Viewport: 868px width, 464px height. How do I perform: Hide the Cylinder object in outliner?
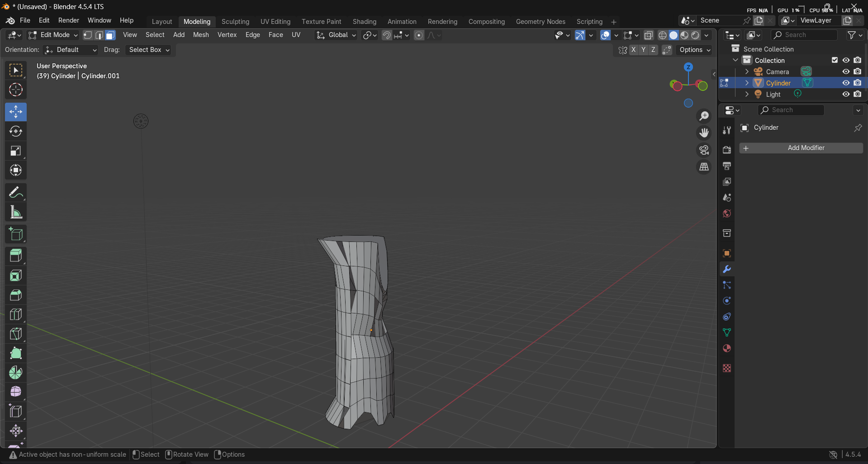(846, 83)
